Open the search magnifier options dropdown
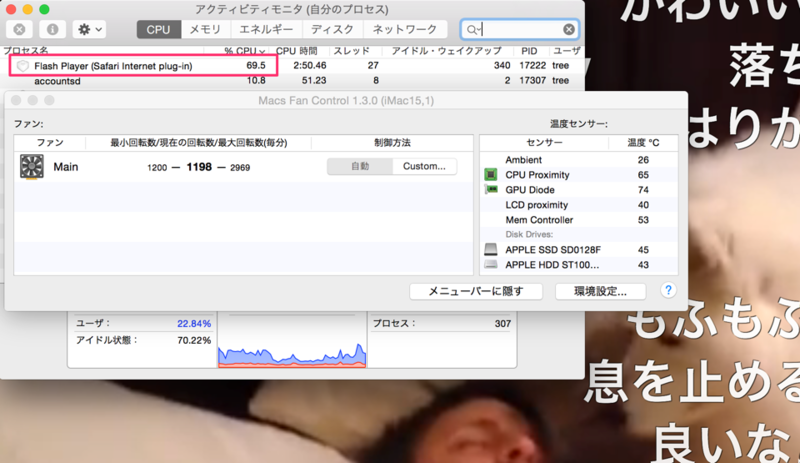 [x=473, y=30]
